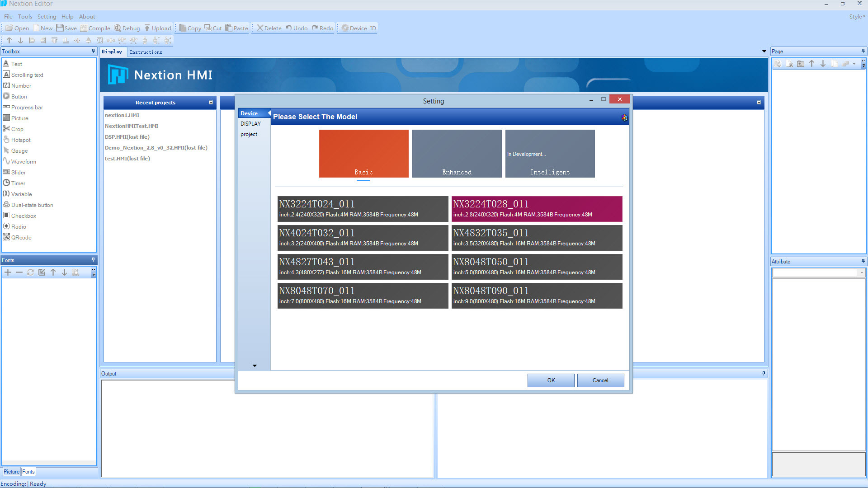Viewport: 868px width, 488px height.
Task: Open the Tools menu
Action: pyautogui.click(x=25, y=16)
